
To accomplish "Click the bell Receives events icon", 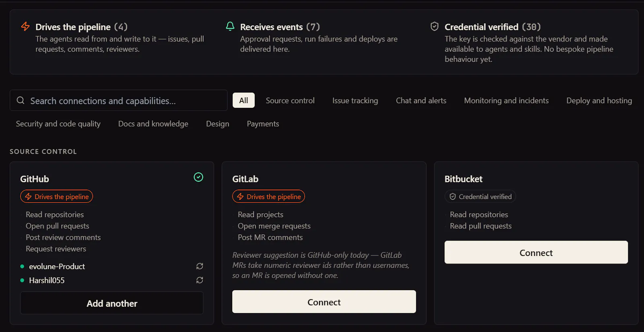I will (x=230, y=27).
